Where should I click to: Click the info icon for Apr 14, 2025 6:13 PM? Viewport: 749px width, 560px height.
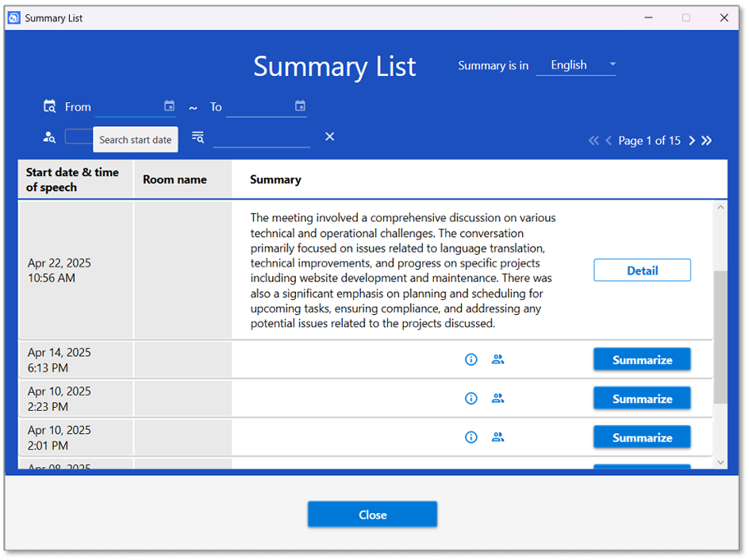point(471,359)
